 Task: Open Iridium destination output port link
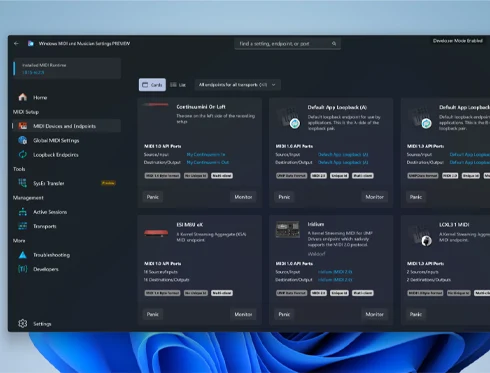point(335,279)
